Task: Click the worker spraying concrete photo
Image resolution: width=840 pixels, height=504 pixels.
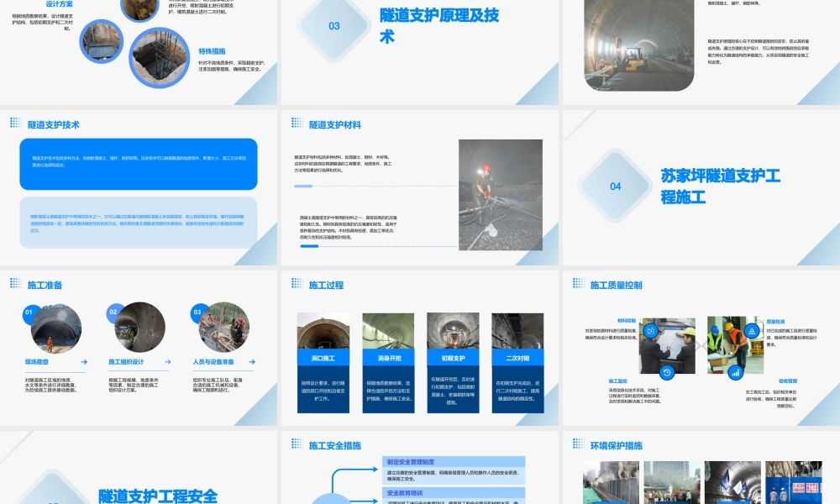Action: pyautogui.click(x=501, y=195)
